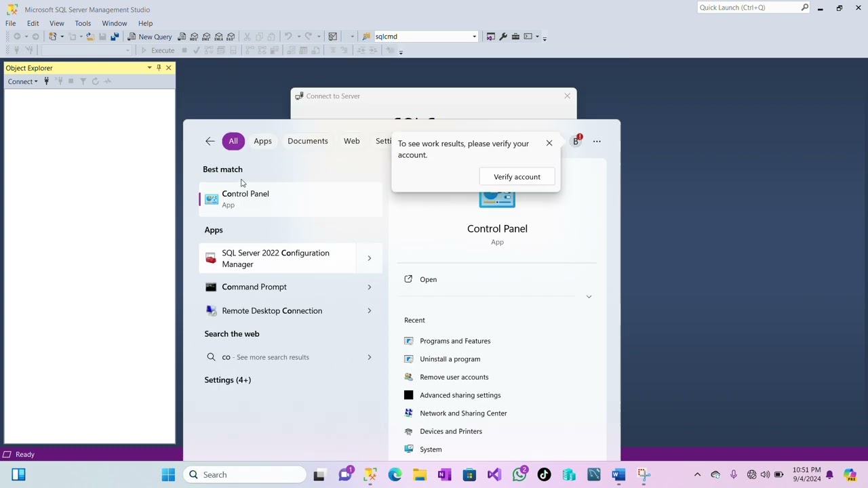Expand the Command Prompt chevron

coord(370,287)
